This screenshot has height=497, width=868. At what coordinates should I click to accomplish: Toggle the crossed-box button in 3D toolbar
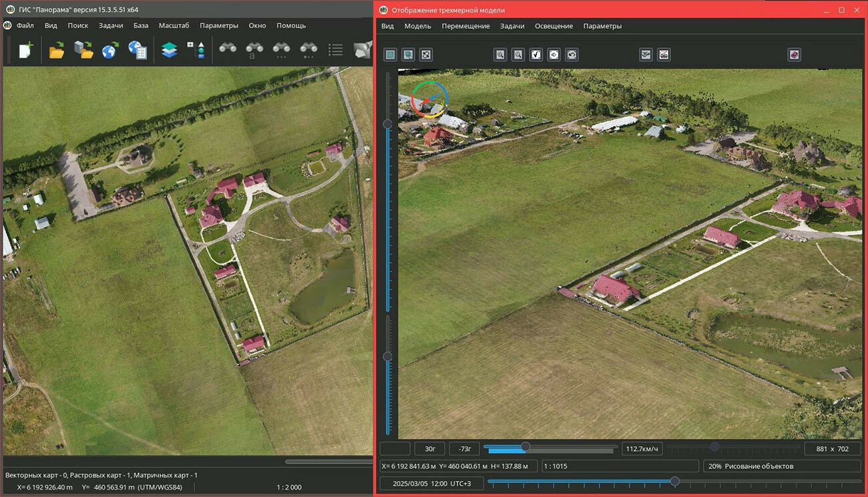(426, 55)
